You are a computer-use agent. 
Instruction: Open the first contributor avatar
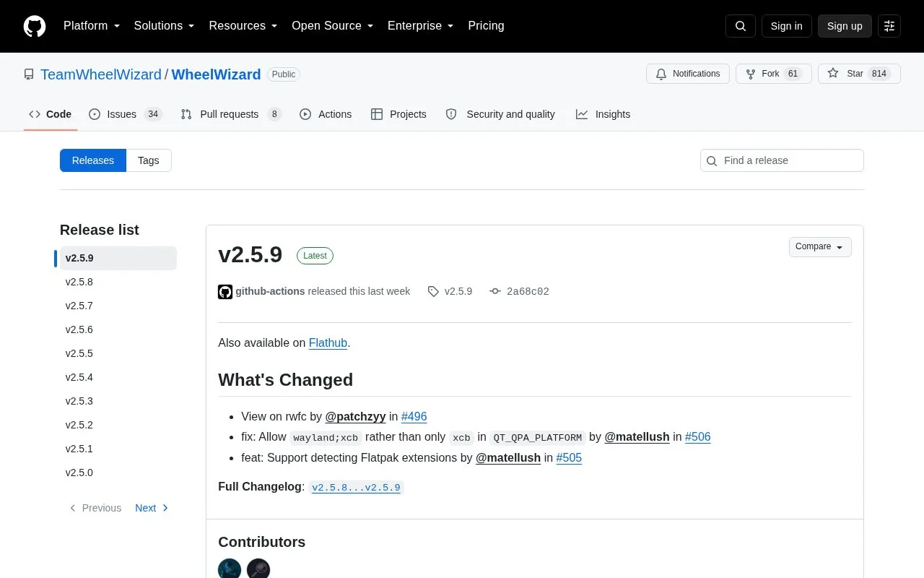pyautogui.click(x=230, y=569)
